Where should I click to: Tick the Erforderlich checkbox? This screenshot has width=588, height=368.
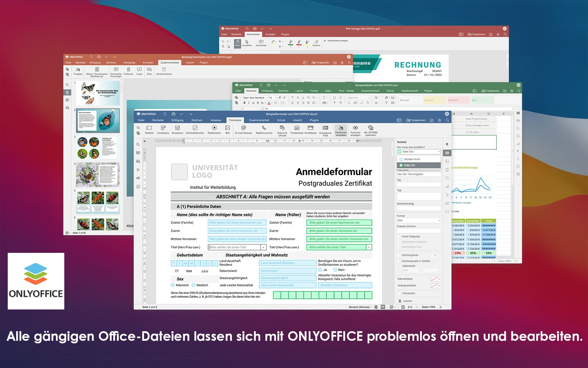point(399,293)
